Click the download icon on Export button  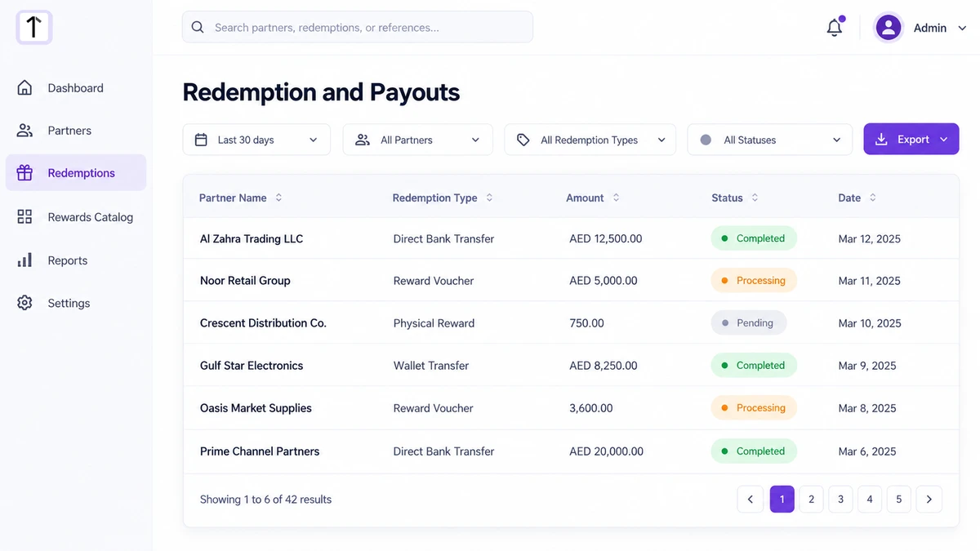pos(881,140)
